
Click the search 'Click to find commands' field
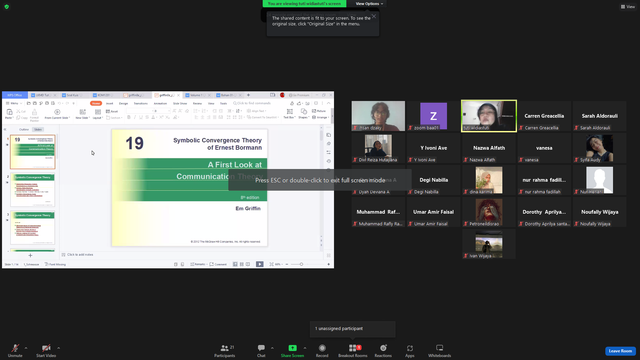coord(252,103)
